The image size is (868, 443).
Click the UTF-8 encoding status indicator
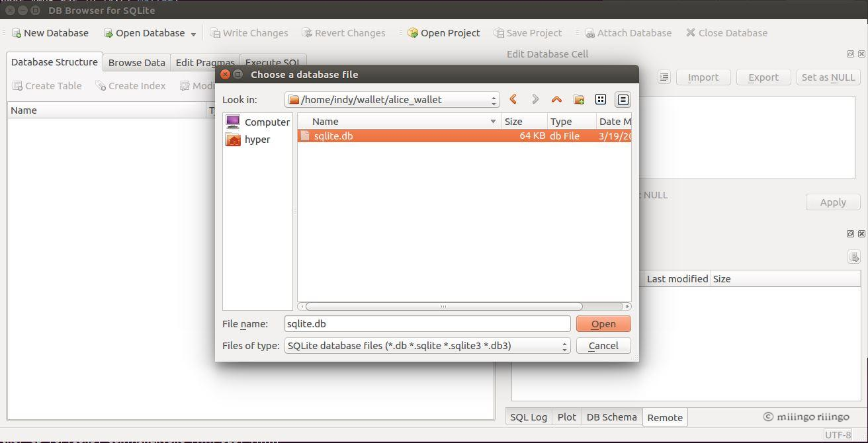838,435
